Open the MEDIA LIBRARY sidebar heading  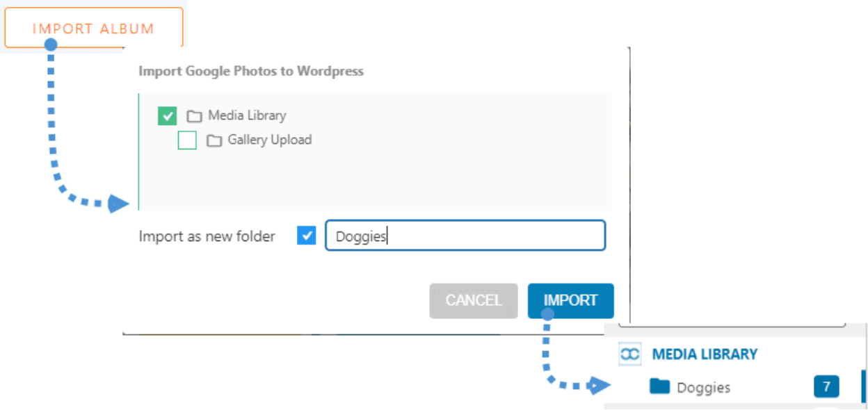coord(705,354)
